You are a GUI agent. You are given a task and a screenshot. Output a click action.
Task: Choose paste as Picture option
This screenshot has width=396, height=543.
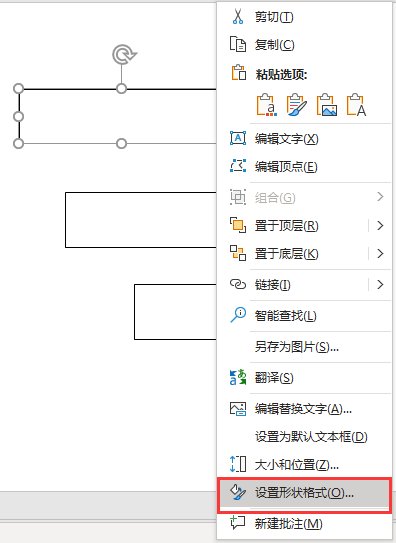pyautogui.click(x=327, y=105)
